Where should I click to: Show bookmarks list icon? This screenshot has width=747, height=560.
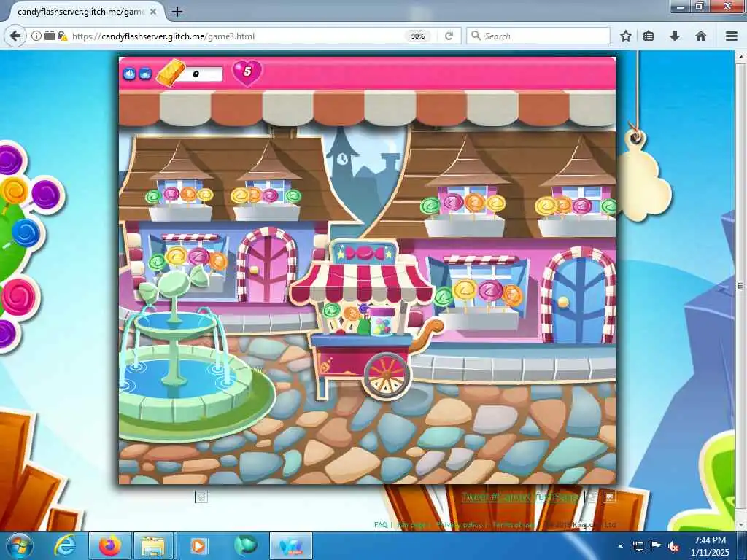[x=649, y=36]
